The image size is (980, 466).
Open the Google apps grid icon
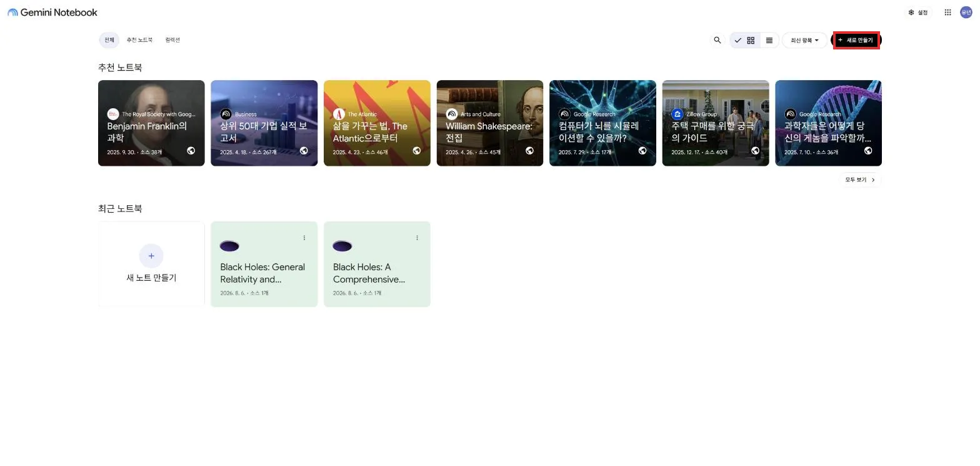click(x=948, y=13)
